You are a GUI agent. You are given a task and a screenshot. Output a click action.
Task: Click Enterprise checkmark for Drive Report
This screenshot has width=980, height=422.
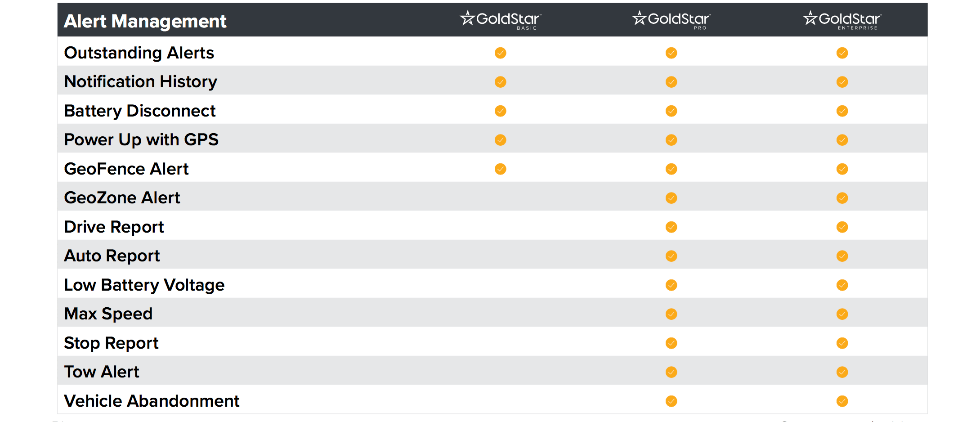[x=842, y=227]
